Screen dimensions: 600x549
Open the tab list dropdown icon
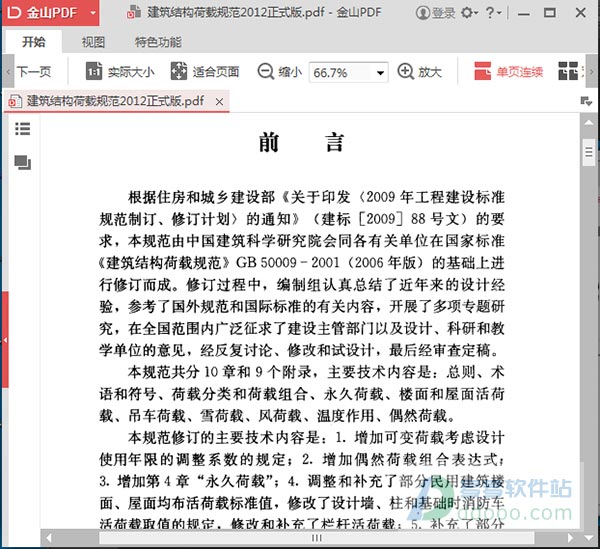586,101
